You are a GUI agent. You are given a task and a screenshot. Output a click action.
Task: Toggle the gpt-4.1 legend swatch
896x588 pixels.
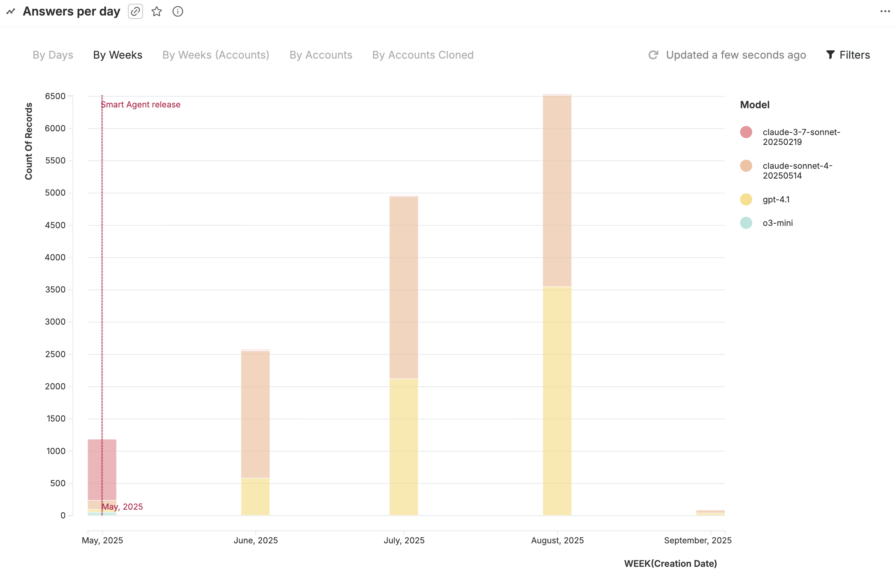(x=746, y=200)
